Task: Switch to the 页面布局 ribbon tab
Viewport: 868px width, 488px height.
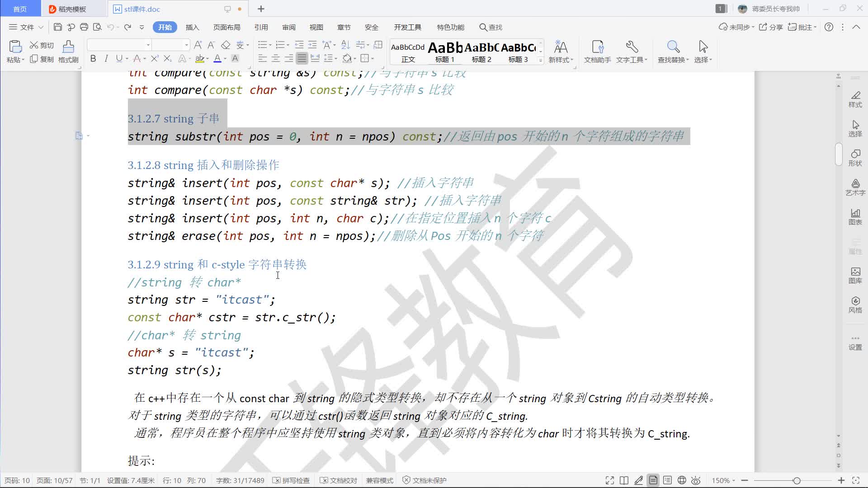Action: click(226, 27)
